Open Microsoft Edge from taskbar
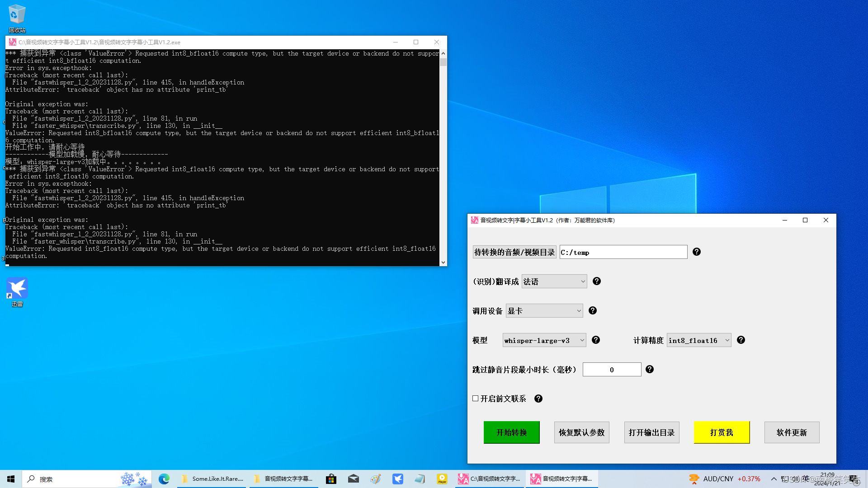The height and width of the screenshot is (488, 868). tap(164, 479)
